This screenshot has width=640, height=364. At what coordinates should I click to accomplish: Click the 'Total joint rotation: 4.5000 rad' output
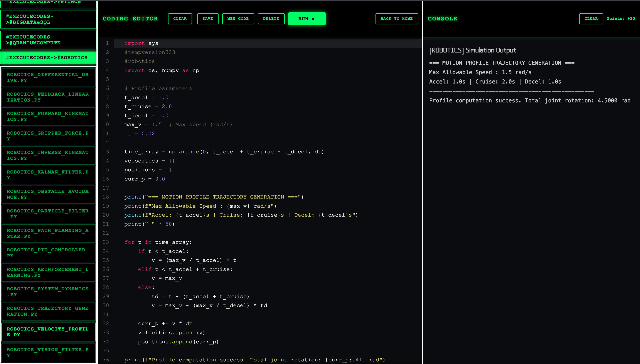(x=578, y=100)
